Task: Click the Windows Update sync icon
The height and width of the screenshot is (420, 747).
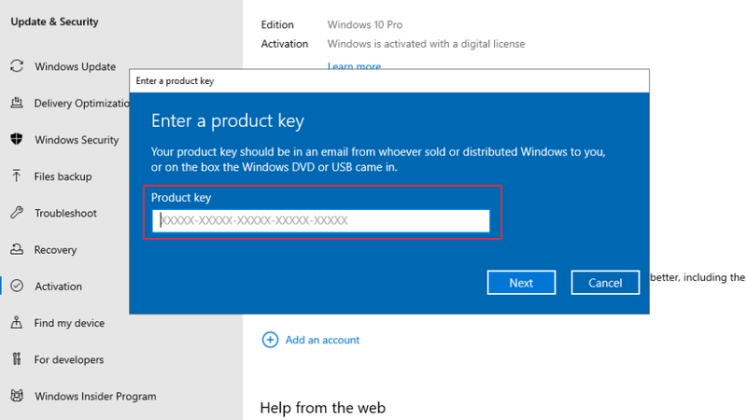Action: click(x=16, y=66)
